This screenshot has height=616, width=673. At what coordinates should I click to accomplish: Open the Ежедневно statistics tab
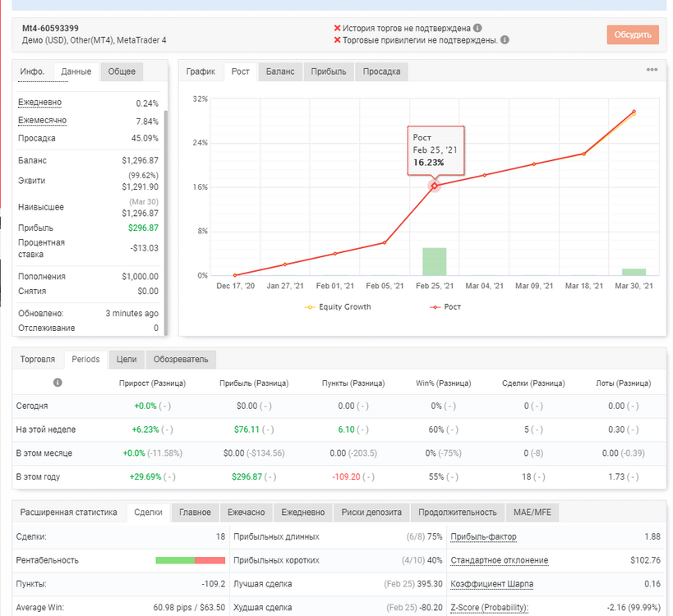[303, 513]
